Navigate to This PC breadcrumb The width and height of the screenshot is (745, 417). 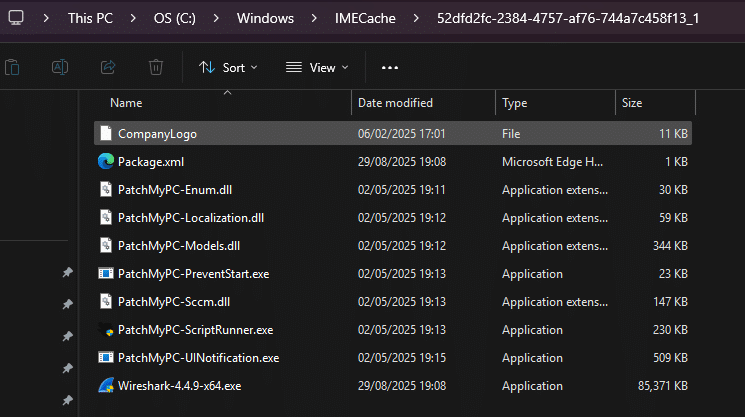click(x=90, y=18)
